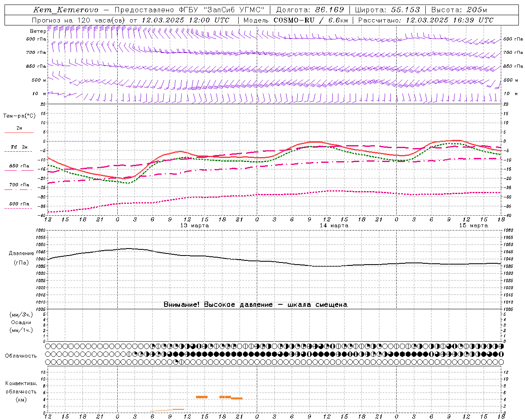Click the longitude value Долгота: 86.169
525x420 pixels.
310,10
